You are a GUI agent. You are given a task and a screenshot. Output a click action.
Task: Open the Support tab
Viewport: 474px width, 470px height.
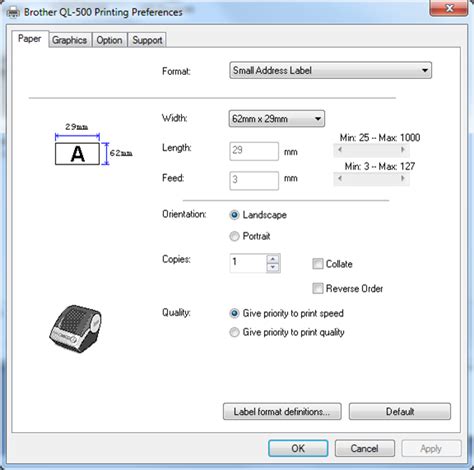147,40
